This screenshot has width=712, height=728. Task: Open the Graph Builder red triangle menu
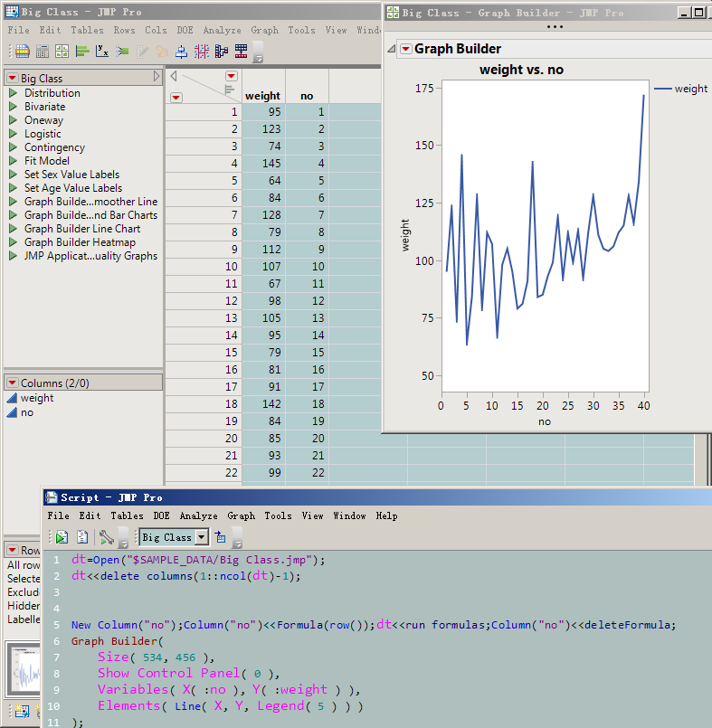(x=405, y=49)
